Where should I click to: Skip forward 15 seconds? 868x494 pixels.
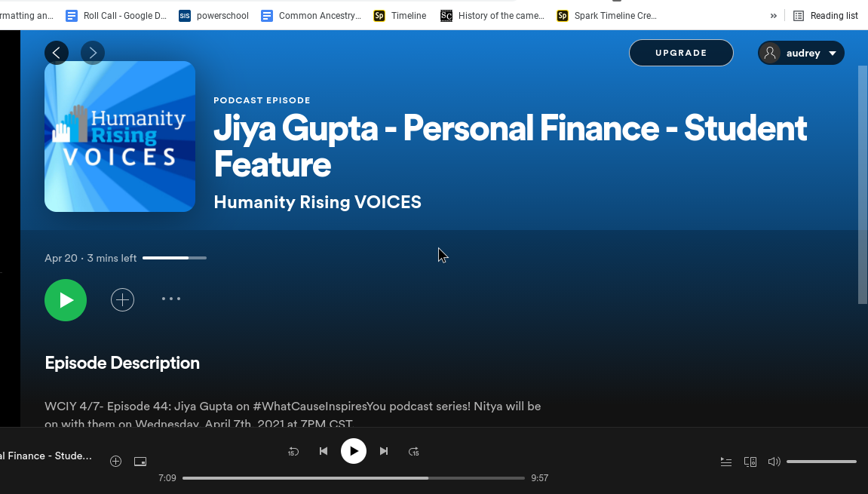click(x=413, y=451)
